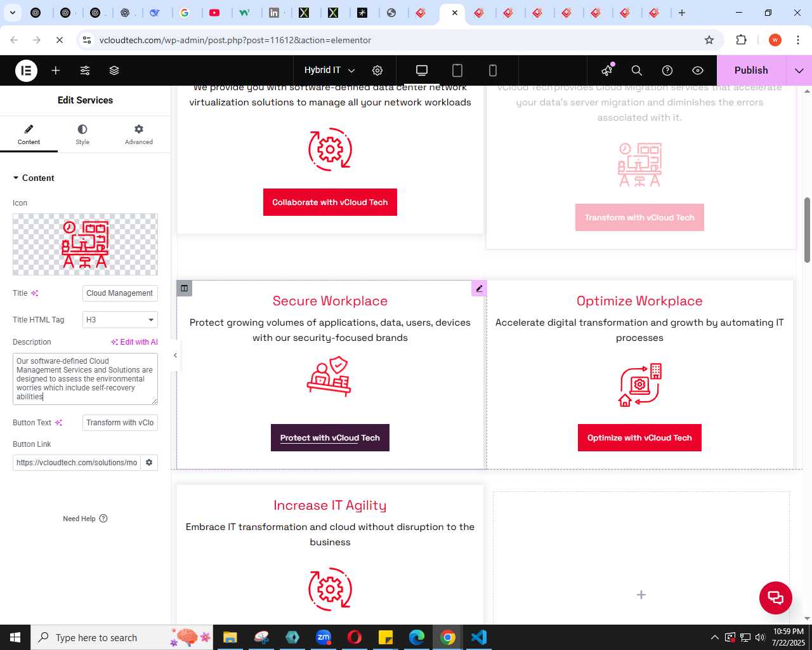812x650 pixels.
Task: Choose icon image thumbnail in panel
Action: [x=85, y=244]
